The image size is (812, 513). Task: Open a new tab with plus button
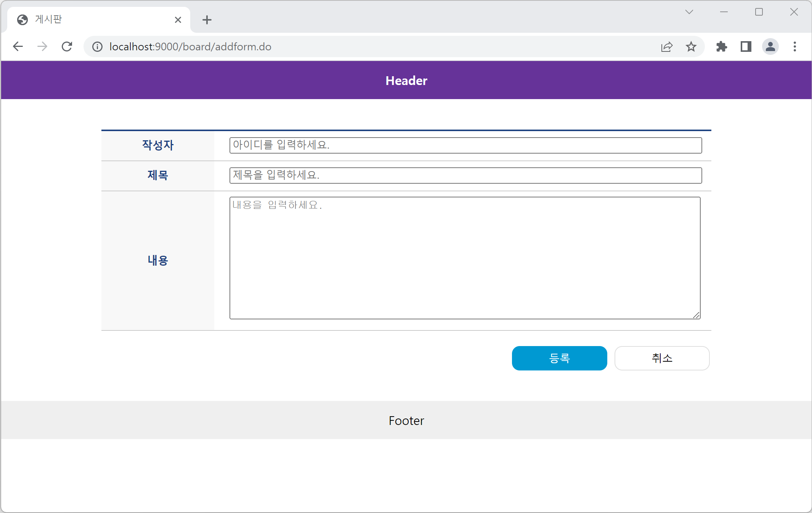click(x=207, y=20)
